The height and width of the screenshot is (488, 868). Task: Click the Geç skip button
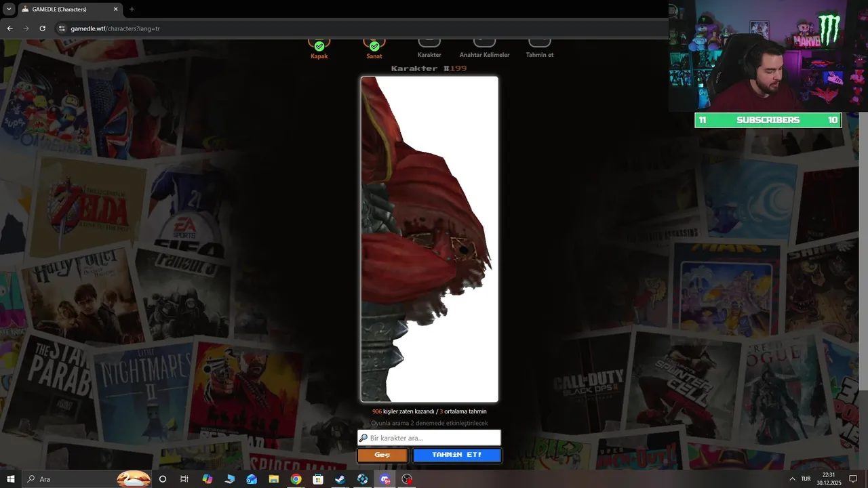click(x=382, y=455)
